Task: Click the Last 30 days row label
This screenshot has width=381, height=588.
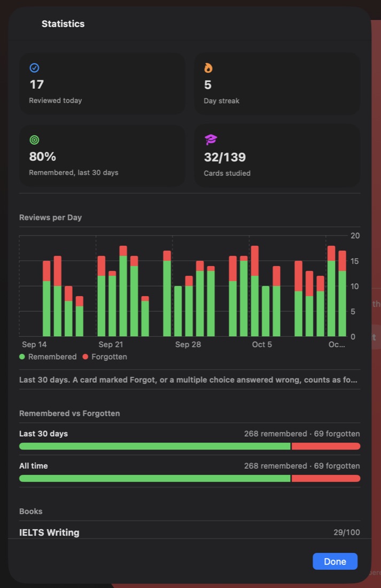Action: (43, 434)
